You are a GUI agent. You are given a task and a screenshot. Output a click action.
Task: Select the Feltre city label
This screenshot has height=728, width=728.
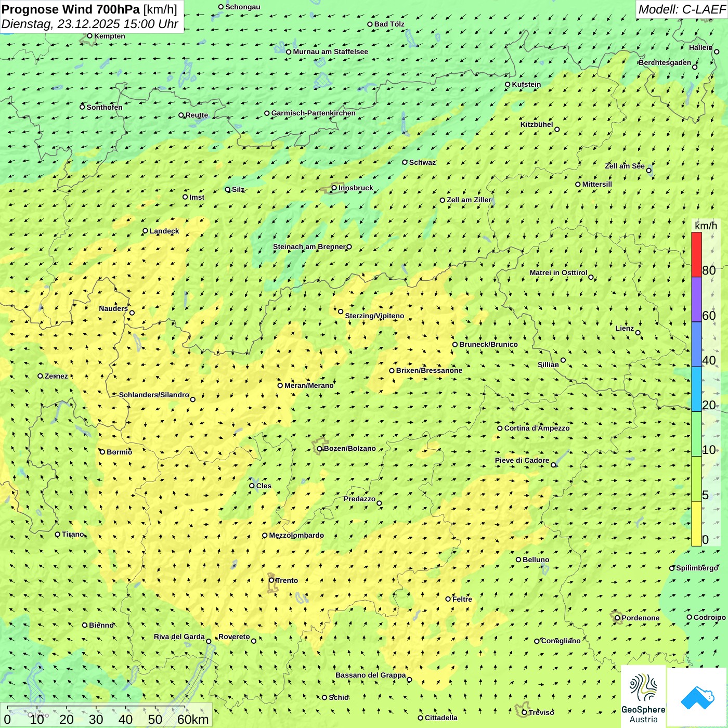(462, 599)
